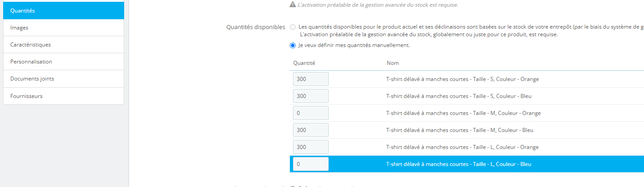
Task: Select 'Je veux définir mes quantités manuellement'
Action: 293,45
